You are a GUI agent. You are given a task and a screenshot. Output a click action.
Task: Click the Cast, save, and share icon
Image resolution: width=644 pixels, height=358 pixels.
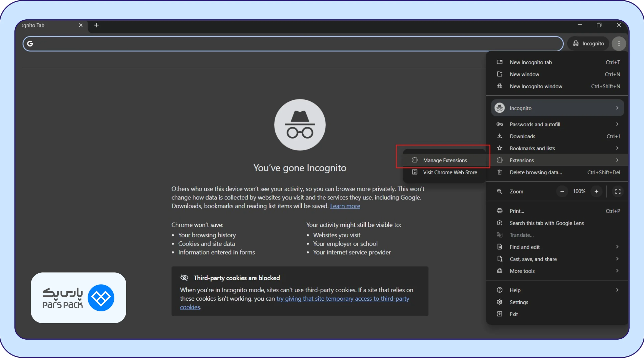500,259
